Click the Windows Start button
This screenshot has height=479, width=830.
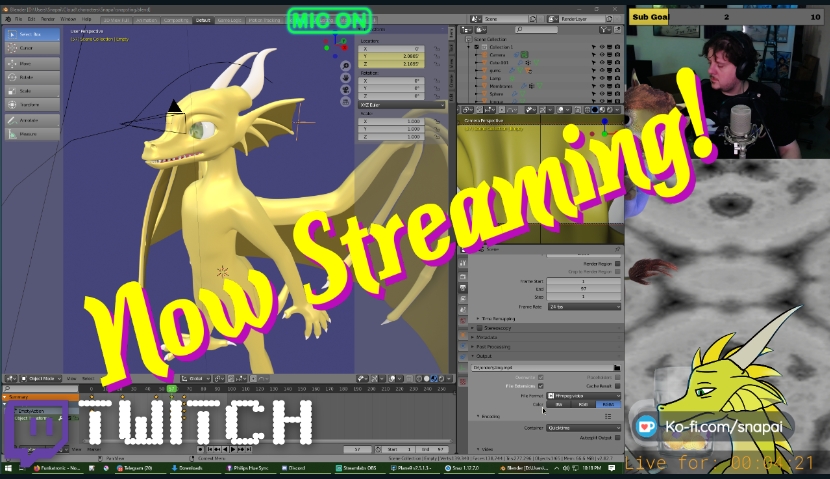click(x=8, y=468)
